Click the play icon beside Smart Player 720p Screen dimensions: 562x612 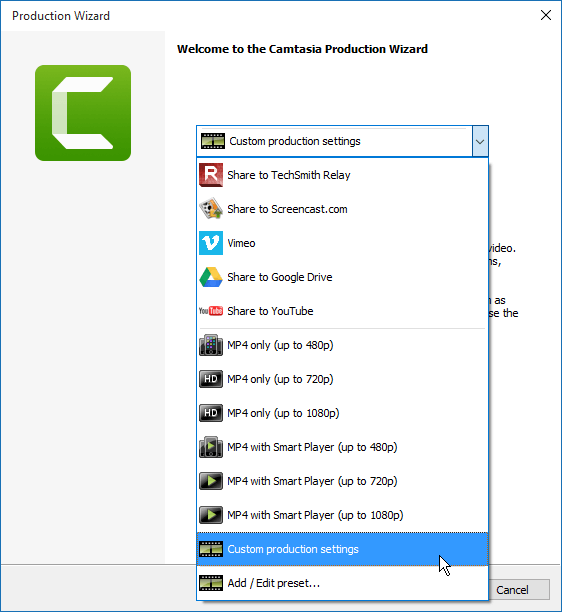pos(211,481)
